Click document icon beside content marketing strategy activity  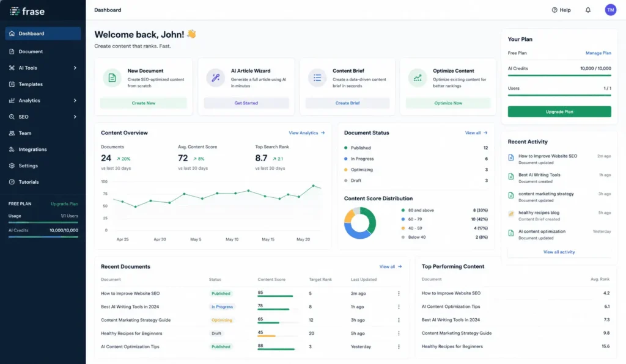click(x=511, y=195)
